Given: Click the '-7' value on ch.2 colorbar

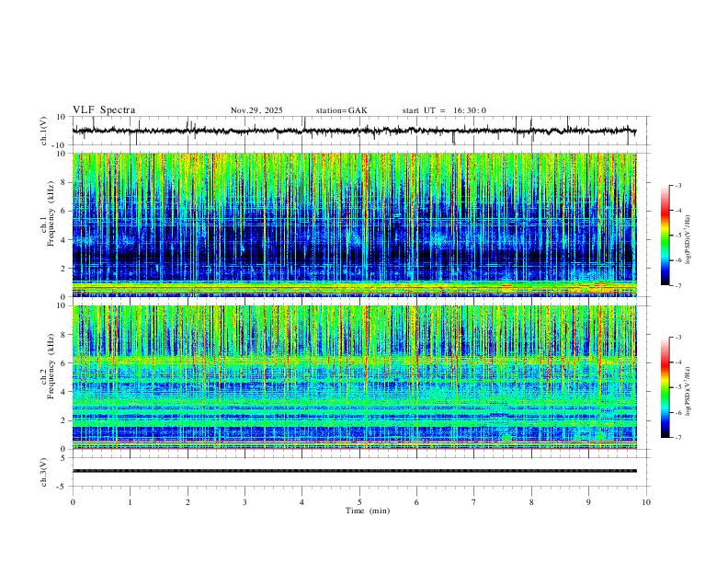Looking at the screenshot, I should point(677,438).
